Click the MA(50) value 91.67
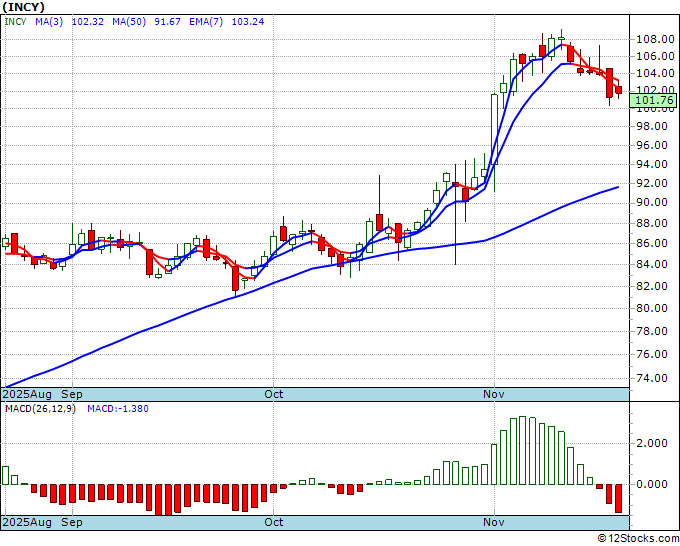 click(167, 22)
